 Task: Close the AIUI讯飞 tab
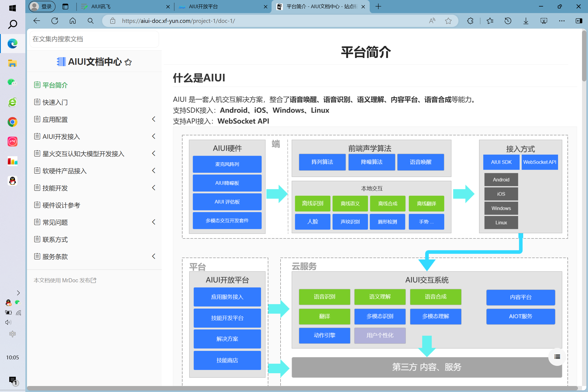[168, 7]
